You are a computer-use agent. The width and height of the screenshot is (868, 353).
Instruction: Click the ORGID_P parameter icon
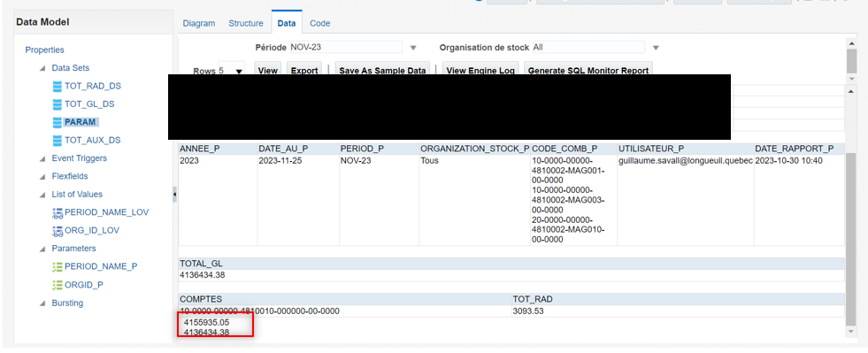pyautogui.click(x=57, y=285)
